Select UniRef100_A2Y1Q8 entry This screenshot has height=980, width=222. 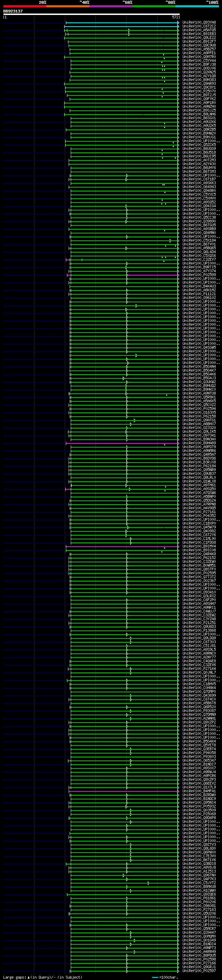pos(199,76)
